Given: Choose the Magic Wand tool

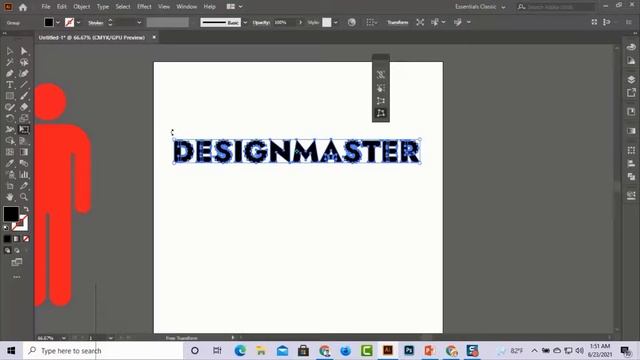Looking at the screenshot, I should 9,62.
